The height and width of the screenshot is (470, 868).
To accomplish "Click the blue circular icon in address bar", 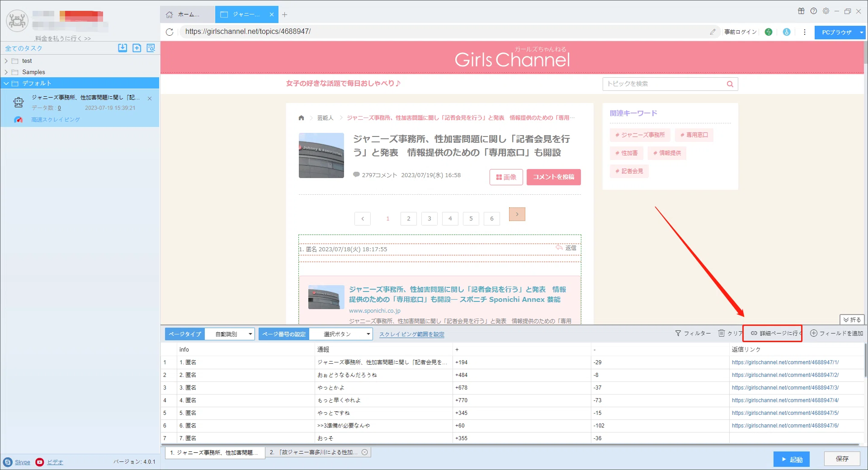I will click(x=787, y=32).
